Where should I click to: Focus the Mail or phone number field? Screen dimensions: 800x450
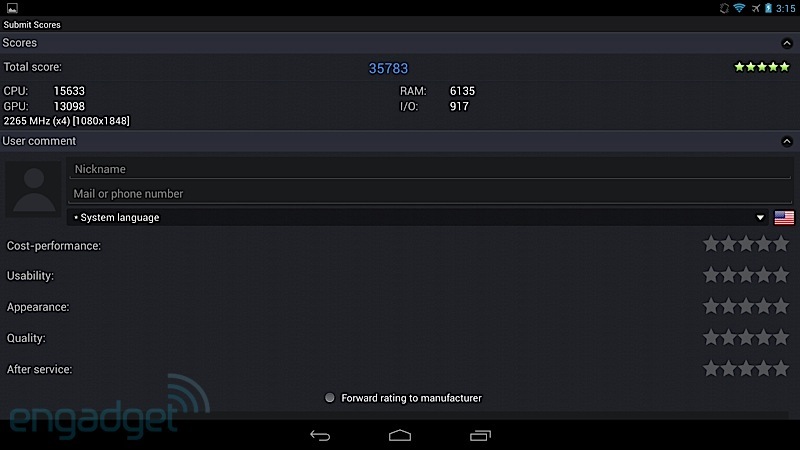point(430,194)
